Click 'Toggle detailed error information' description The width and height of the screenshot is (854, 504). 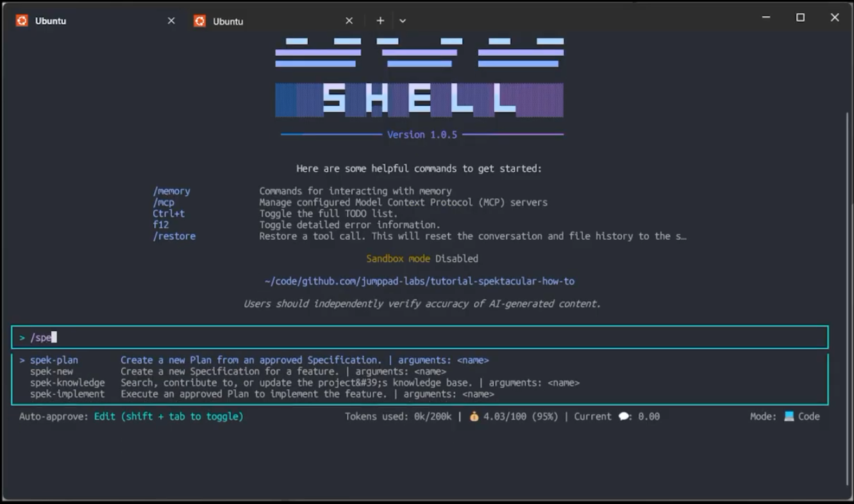[349, 225]
